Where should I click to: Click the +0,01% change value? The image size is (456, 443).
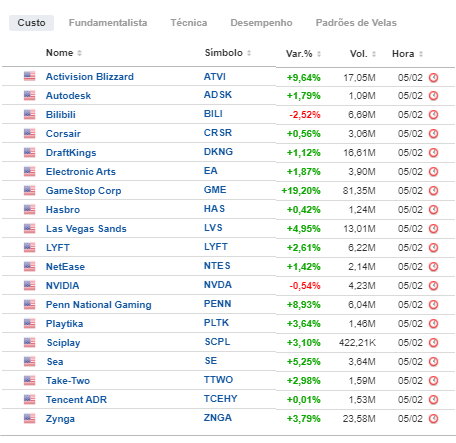[x=304, y=400]
